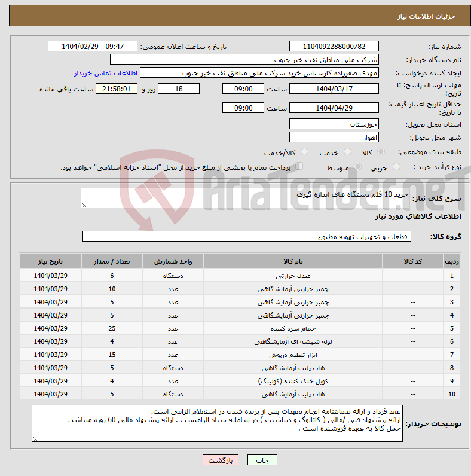Click the price validity date 1404/04/29
This screenshot has width=471, height=476.
click(334, 108)
